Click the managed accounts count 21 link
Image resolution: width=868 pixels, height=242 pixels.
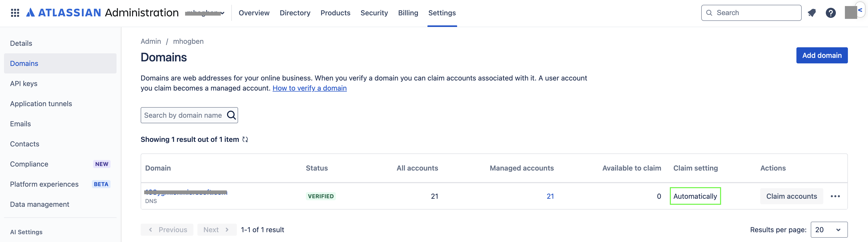click(550, 196)
